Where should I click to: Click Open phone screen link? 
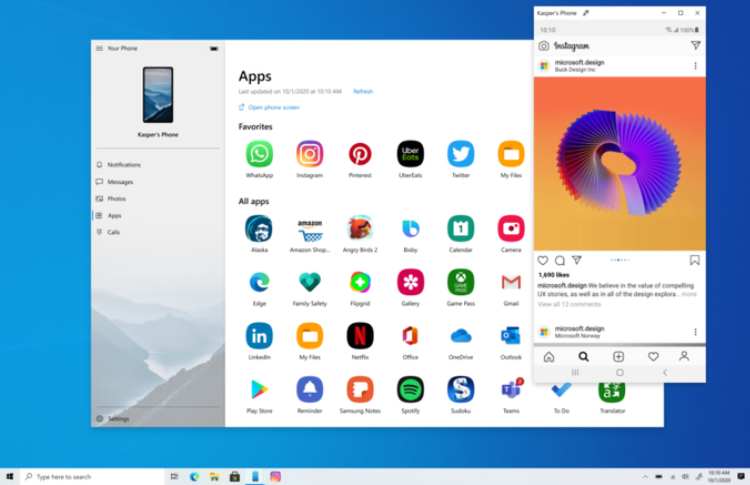[269, 107]
